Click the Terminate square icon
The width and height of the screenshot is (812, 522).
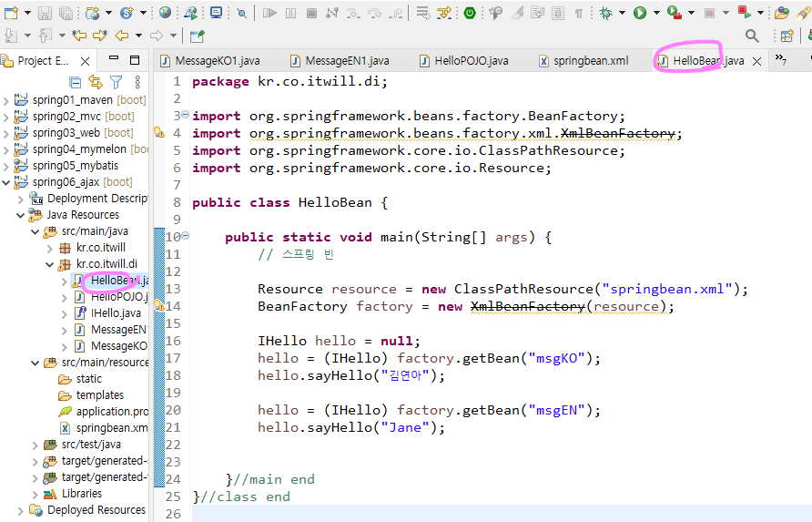tap(311, 13)
